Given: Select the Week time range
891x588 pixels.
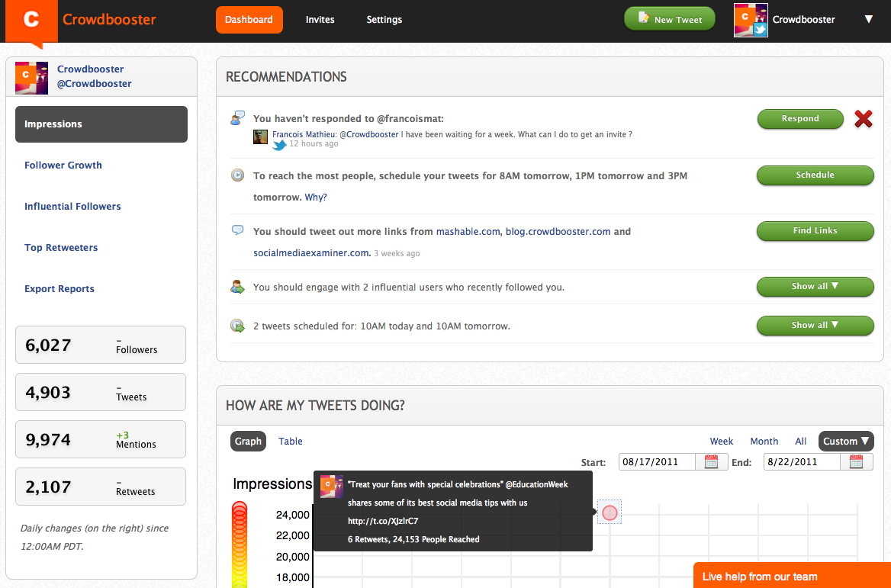Looking at the screenshot, I should point(721,442).
